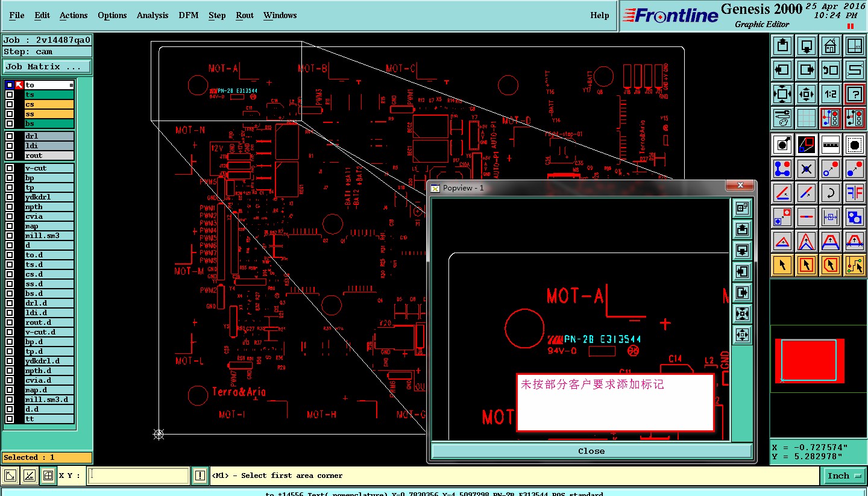
Task: Open the Edit menu
Action: [x=42, y=15]
